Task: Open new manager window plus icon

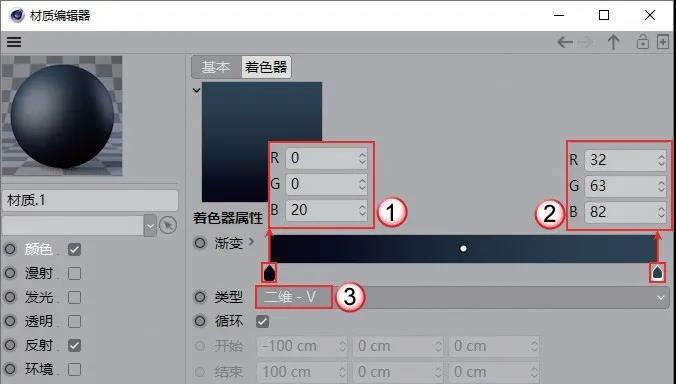Action: (663, 42)
